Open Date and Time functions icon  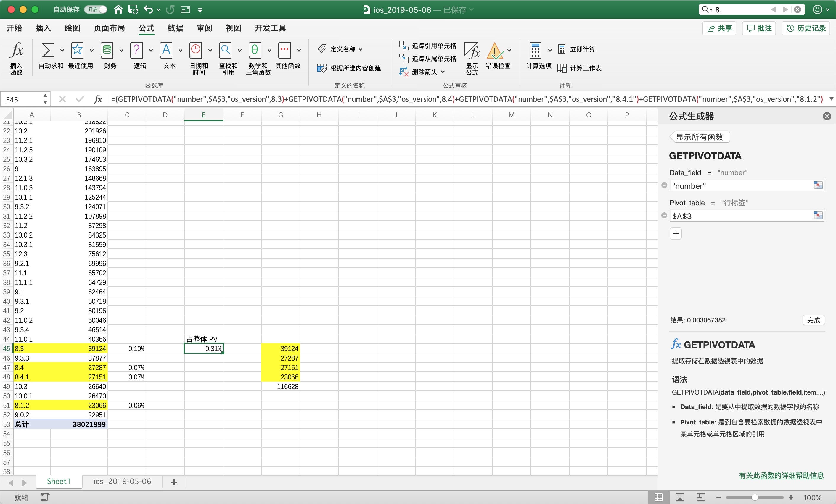[196, 50]
